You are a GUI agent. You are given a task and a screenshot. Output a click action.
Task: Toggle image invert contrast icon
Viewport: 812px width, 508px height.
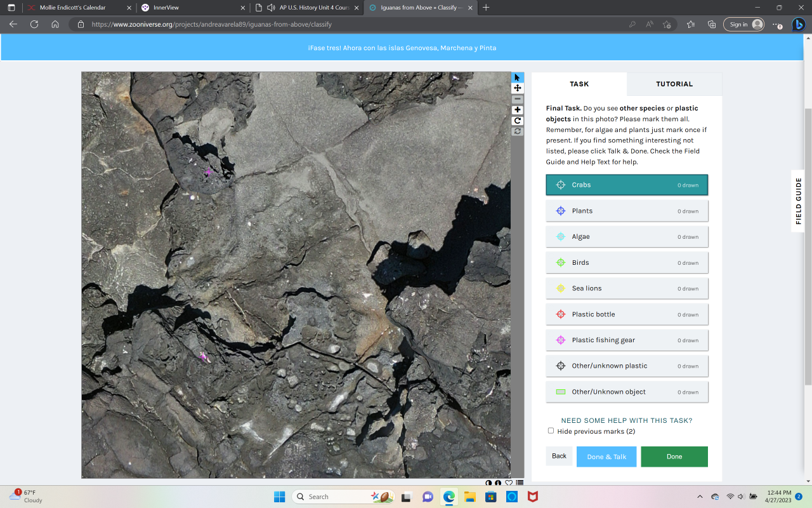[488, 483]
